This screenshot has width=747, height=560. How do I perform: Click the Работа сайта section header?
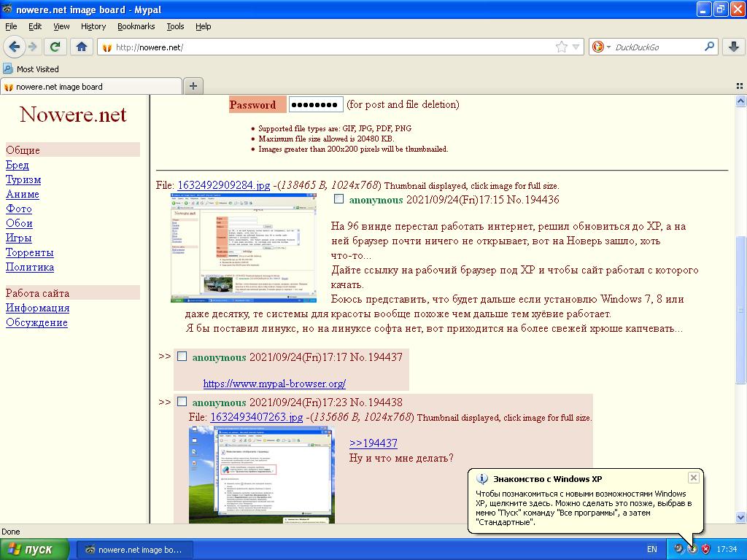[x=73, y=293]
